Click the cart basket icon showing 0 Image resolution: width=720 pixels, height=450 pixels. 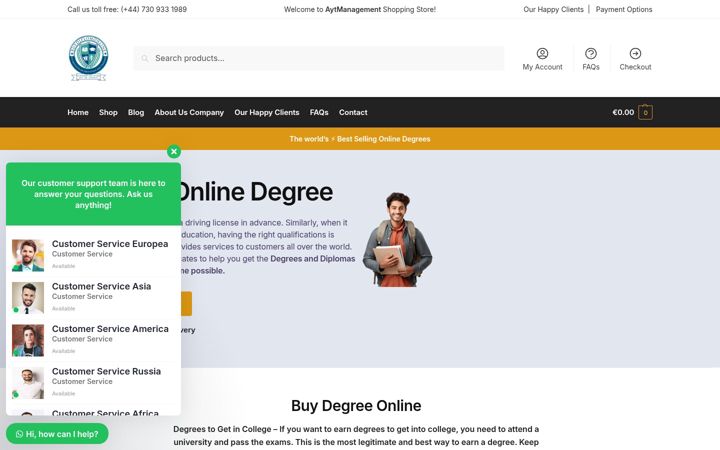pos(645,112)
